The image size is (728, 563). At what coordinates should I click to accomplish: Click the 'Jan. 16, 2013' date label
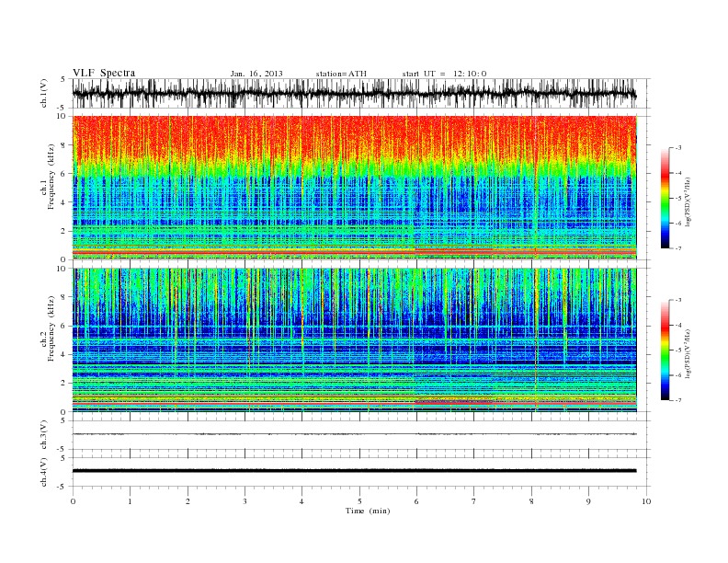pos(256,74)
